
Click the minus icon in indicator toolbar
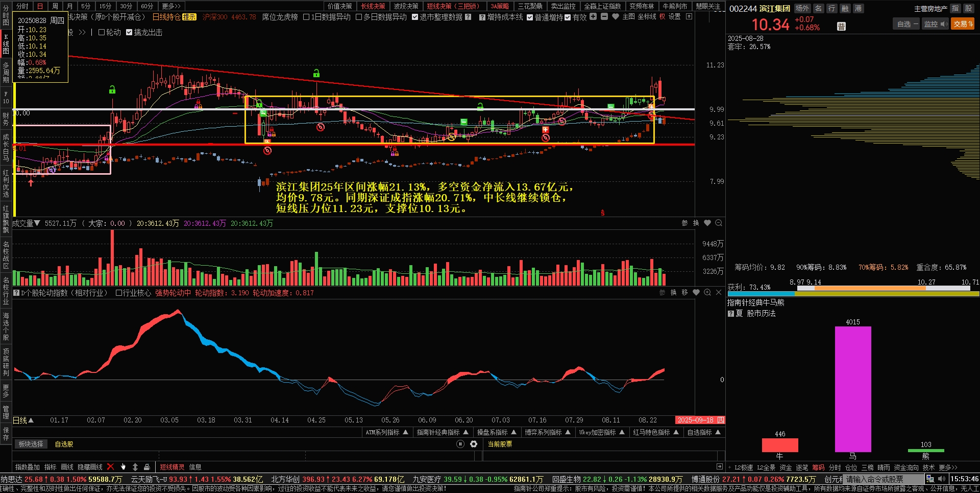(x=604, y=16)
